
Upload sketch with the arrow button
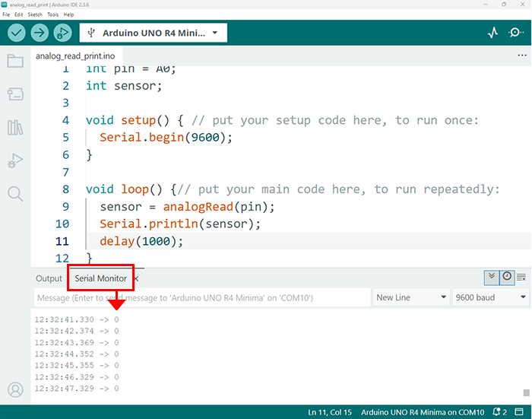click(40, 33)
